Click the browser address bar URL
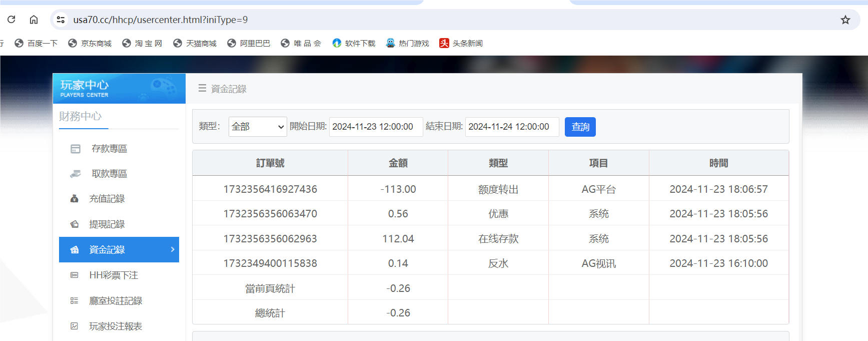This screenshot has height=341, width=868. coord(160,20)
